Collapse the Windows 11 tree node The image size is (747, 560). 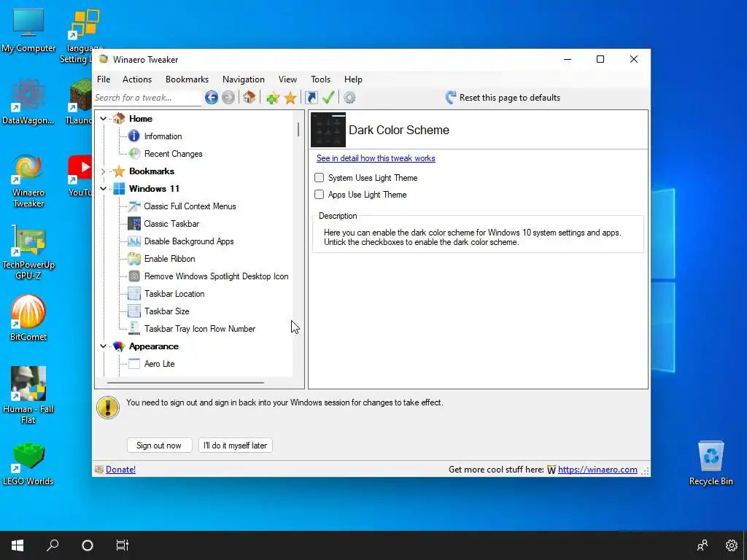click(103, 189)
